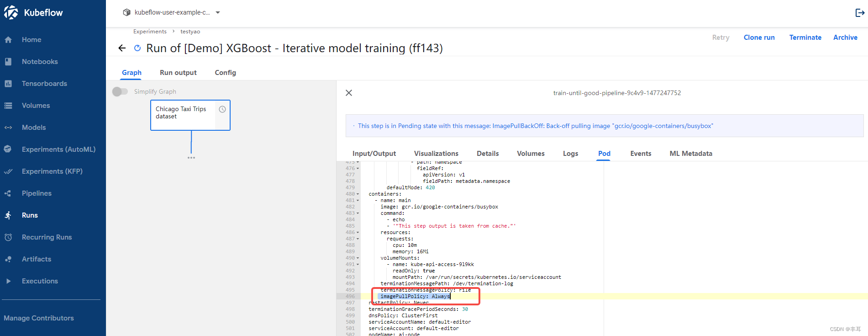The image size is (868, 336).
Task: Open the Events tab
Action: (x=641, y=154)
